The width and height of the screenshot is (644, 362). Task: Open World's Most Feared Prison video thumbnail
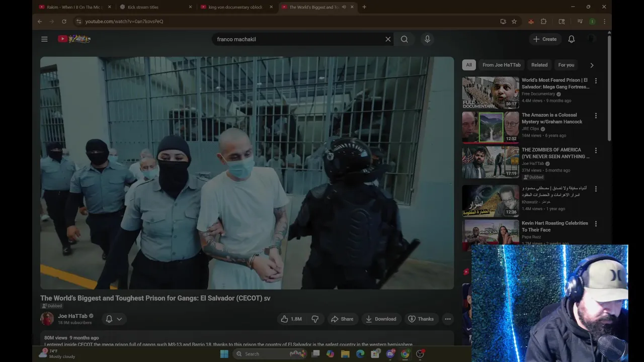[491, 93]
